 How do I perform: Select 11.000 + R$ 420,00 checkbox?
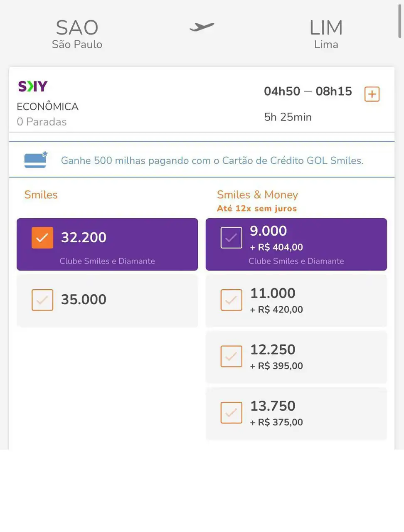tap(231, 300)
